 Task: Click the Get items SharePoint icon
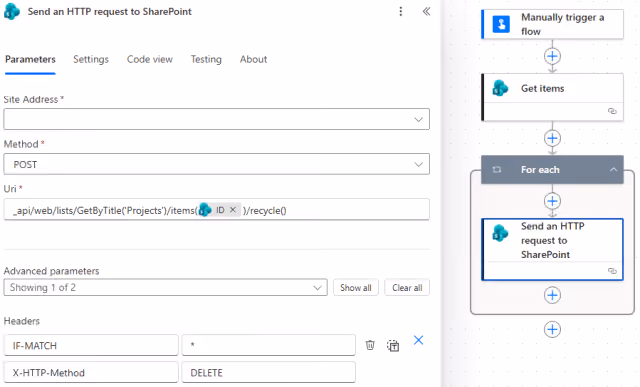pyautogui.click(x=500, y=88)
